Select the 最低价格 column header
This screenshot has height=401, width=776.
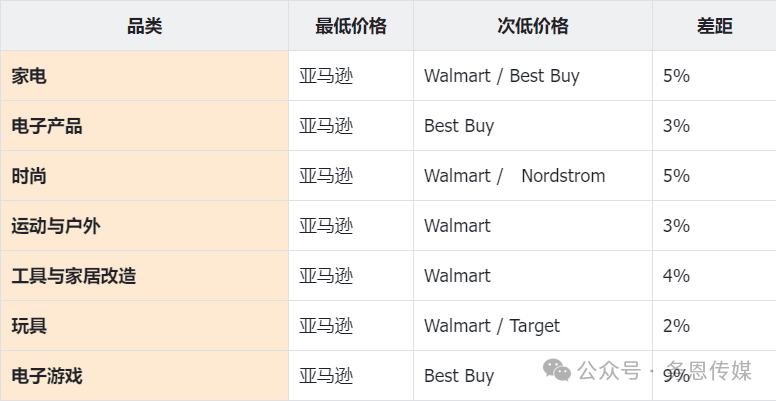pyautogui.click(x=351, y=26)
